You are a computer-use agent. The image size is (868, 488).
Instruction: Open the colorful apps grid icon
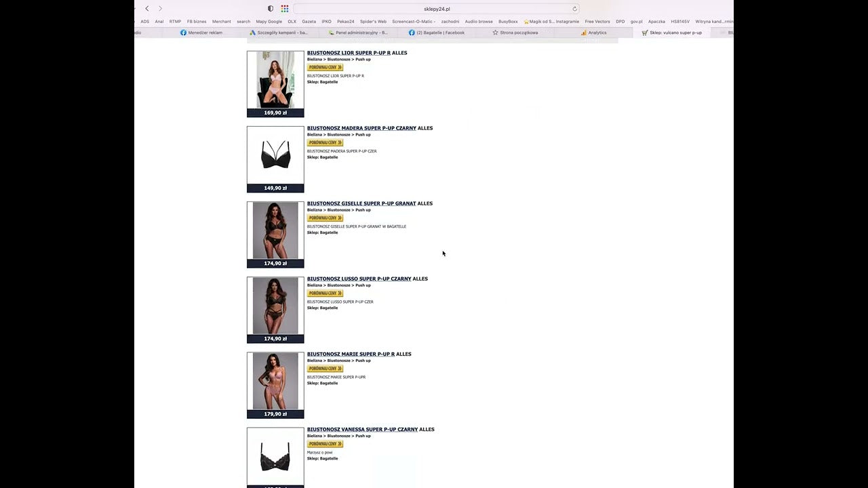point(285,9)
